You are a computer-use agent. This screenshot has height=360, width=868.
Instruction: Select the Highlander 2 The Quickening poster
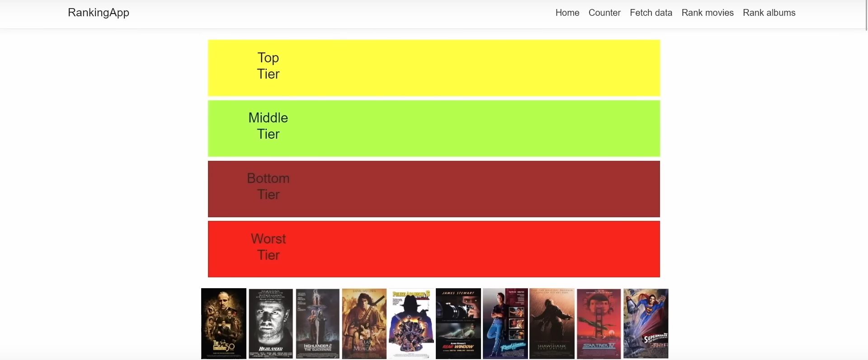[317, 323]
